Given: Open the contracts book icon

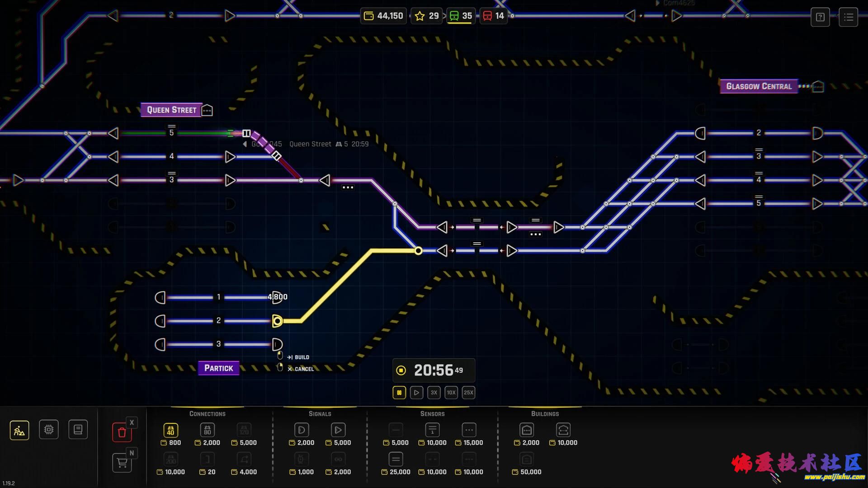Looking at the screenshot, I should [x=78, y=430].
